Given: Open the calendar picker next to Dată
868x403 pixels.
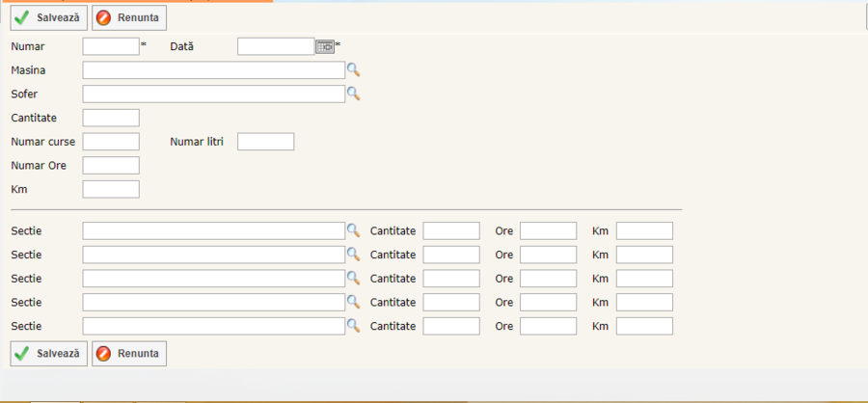Looking at the screenshot, I should [324, 46].
